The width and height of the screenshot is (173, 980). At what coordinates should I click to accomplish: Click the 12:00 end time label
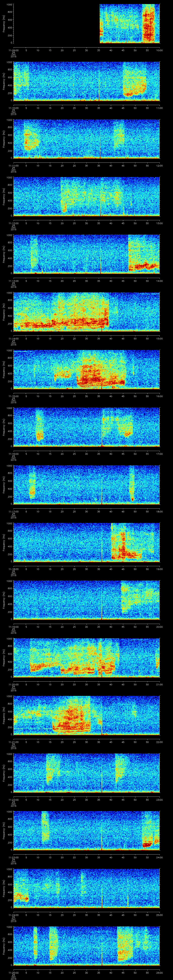[x=159, y=166]
